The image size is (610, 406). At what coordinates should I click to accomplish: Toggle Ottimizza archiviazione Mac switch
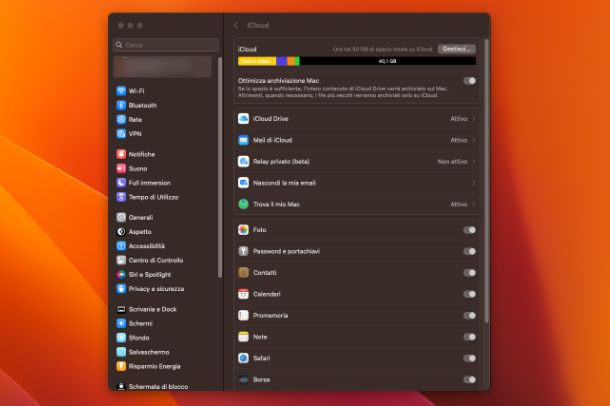tap(469, 81)
